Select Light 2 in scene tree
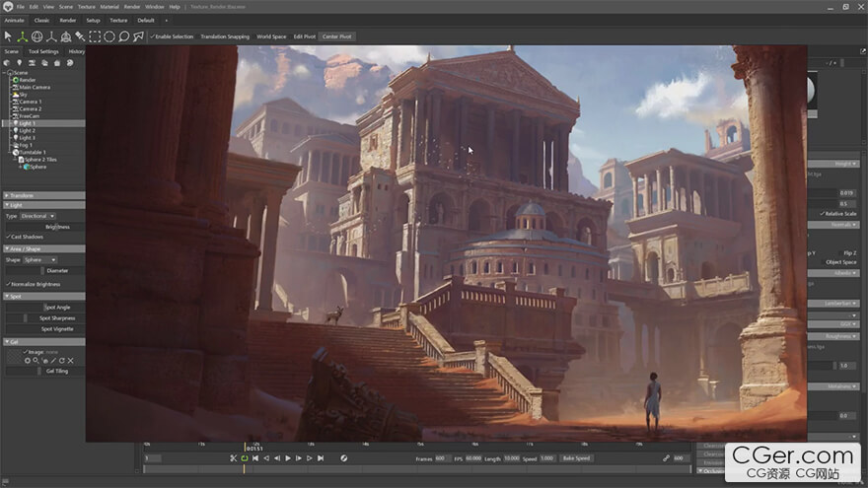This screenshot has height=488, width=868. tap(27, 130)
